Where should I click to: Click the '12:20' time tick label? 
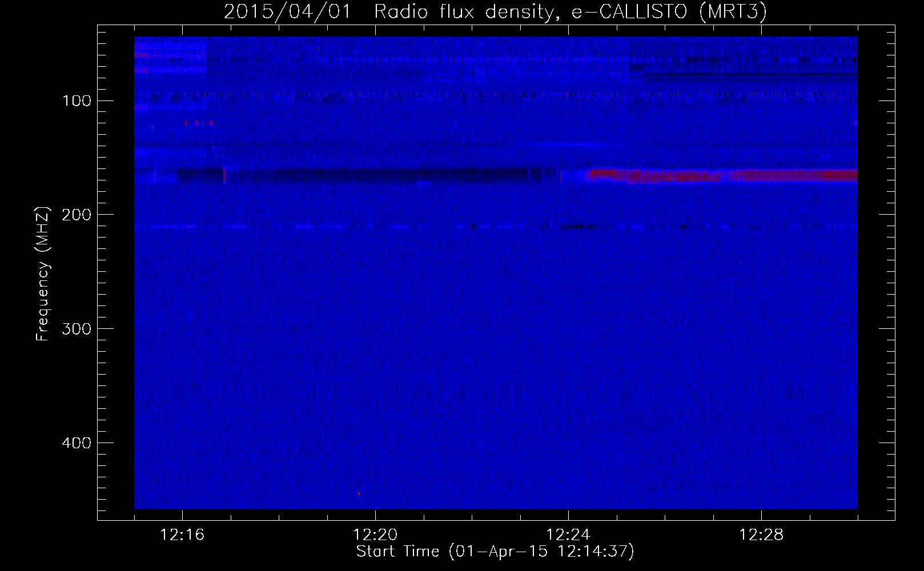tap(375, 535)
